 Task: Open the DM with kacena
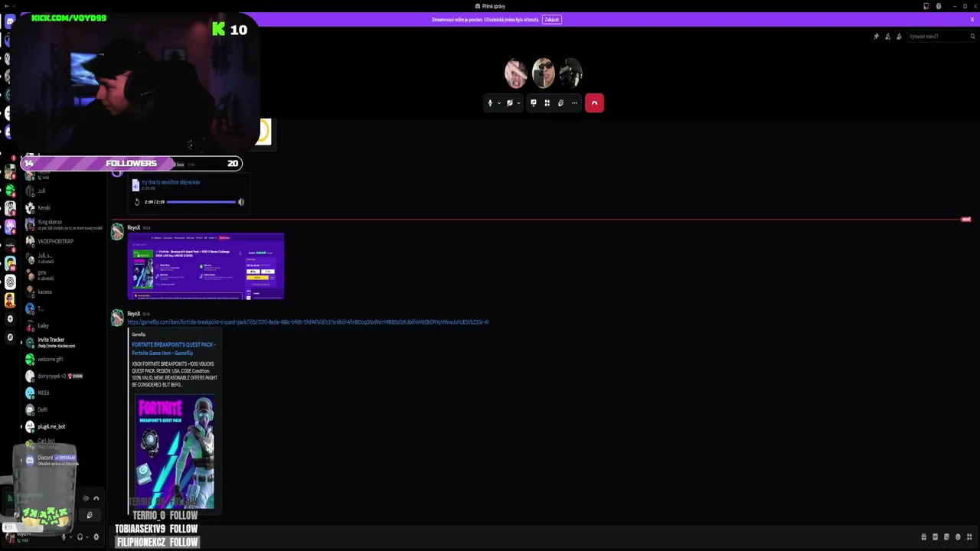coord(63,292)
